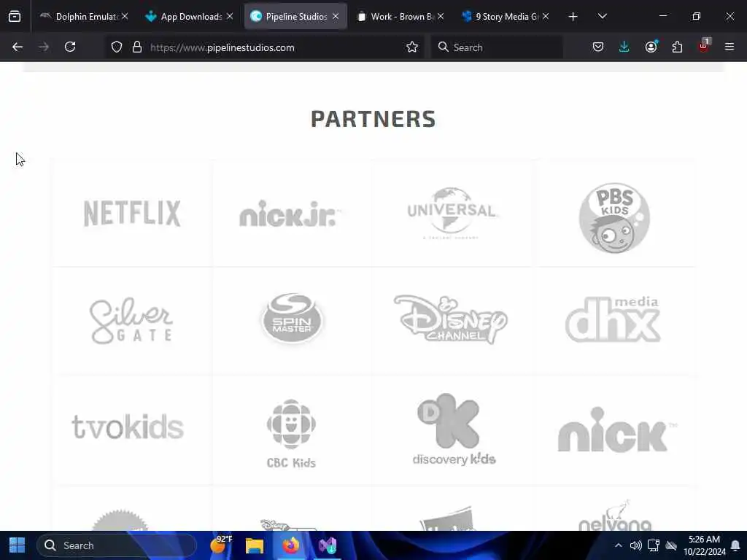This screenshot has height=560, width=747.
Task: Open the volume speaker control
Action: pyautogui.click(x=635, y=545)
